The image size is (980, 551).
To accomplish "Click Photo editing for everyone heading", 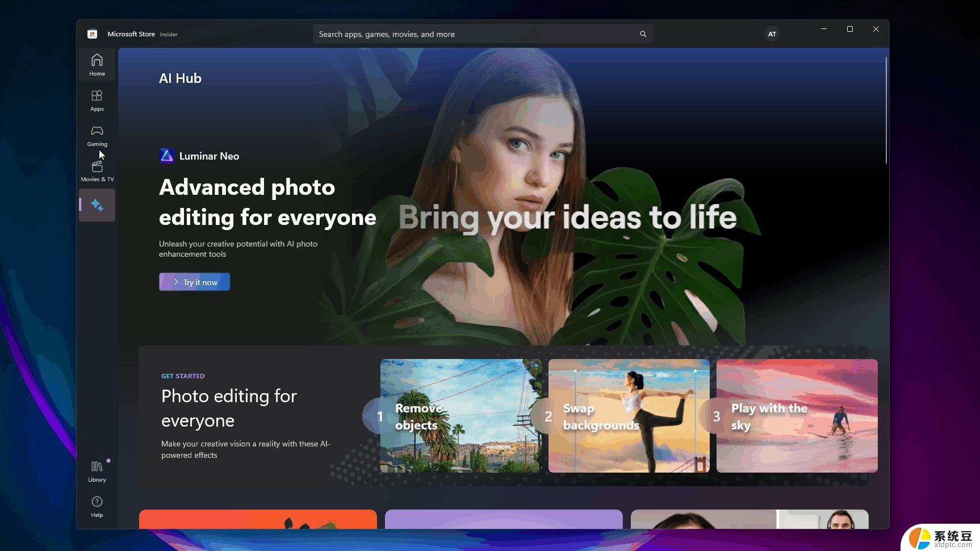I will 229,408.
